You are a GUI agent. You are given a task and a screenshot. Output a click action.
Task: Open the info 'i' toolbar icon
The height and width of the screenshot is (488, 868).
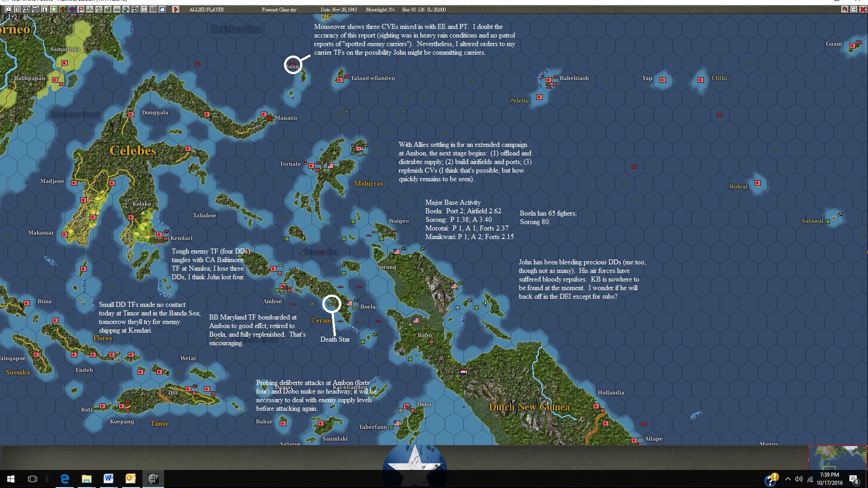click(44, 9)
